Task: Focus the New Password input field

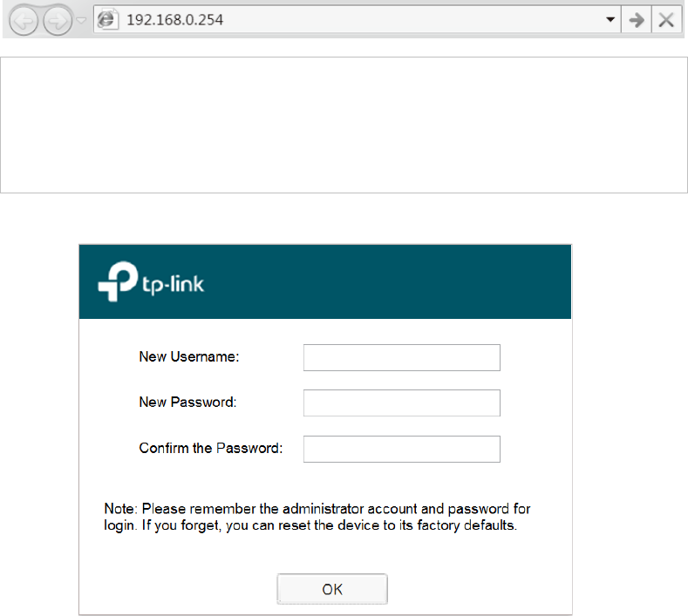Action: [x=401, y=403]
